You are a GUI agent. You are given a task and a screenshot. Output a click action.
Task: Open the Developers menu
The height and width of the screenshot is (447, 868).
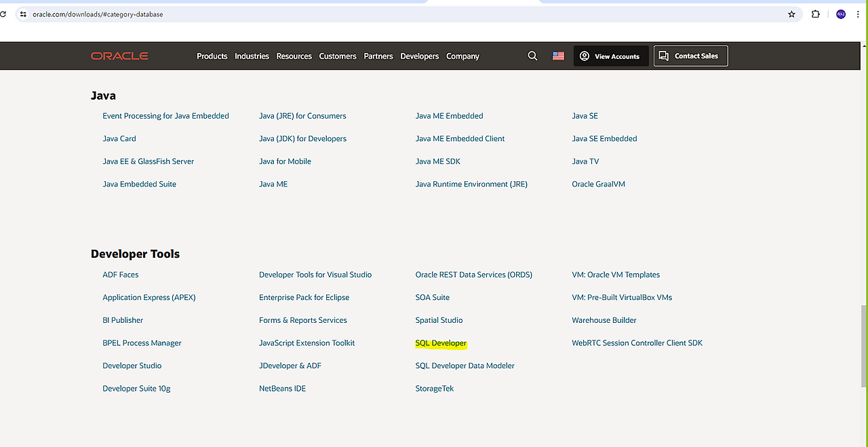coord(420,56)
